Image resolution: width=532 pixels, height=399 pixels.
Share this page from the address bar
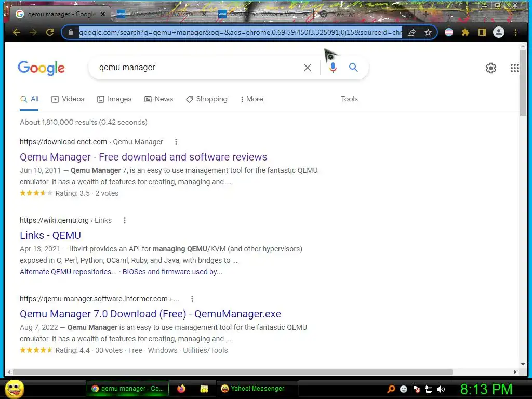point(411,32)
